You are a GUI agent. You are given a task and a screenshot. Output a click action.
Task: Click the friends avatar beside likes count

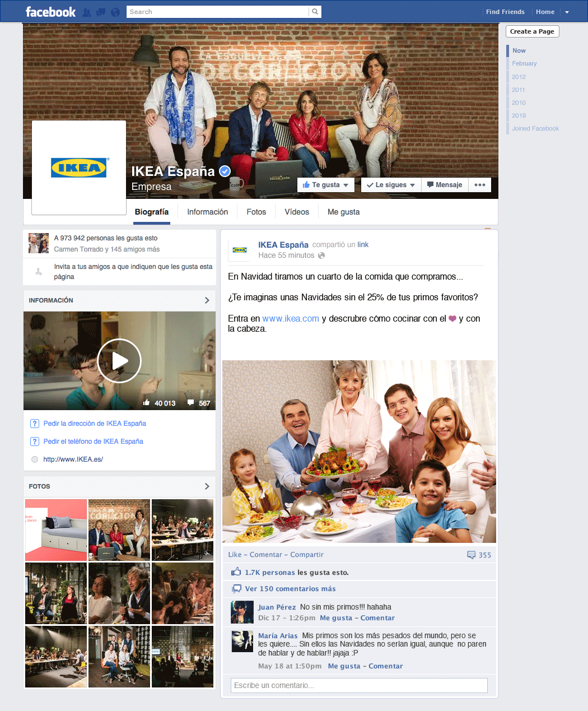point(39,243)
